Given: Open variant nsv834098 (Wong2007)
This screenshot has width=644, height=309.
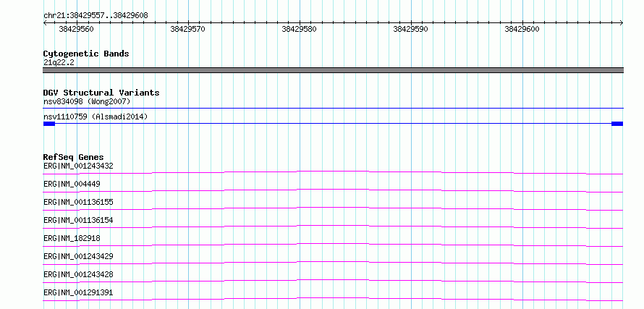Looking at the screenshot, I should coord(87,101).
